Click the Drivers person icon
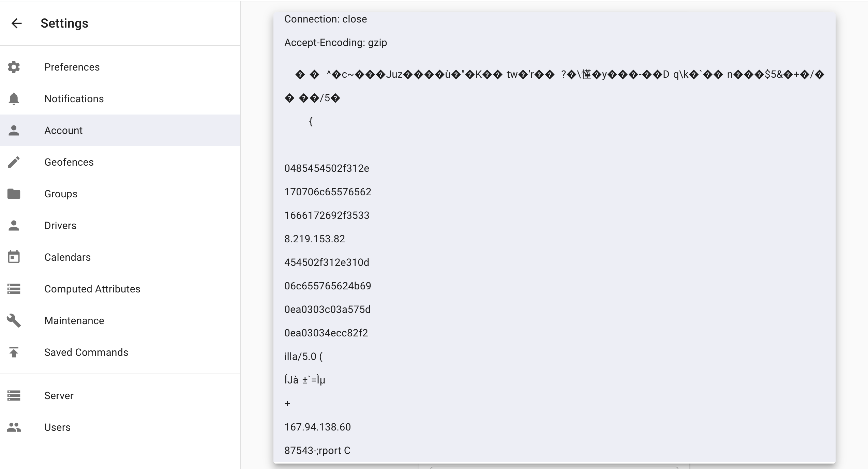Image resolution: width=868 pixels, height=469 pixels. tap(14, 225)
